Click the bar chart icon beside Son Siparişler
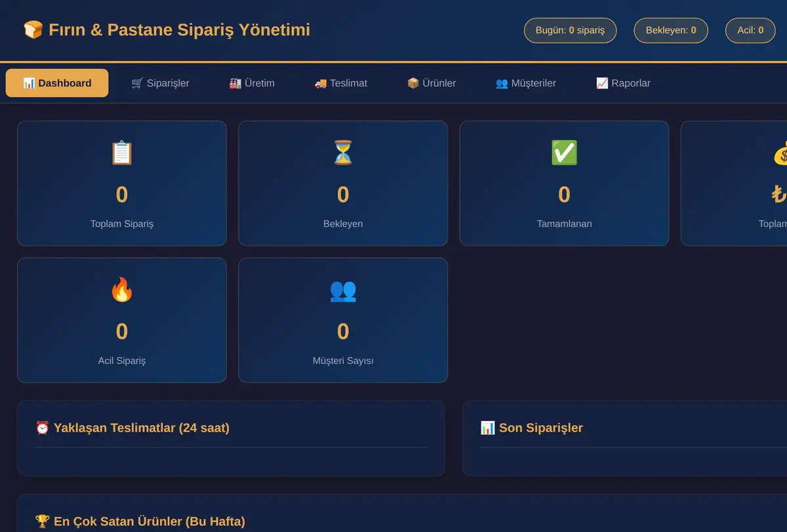787x532 pixels. click(487, 428)
